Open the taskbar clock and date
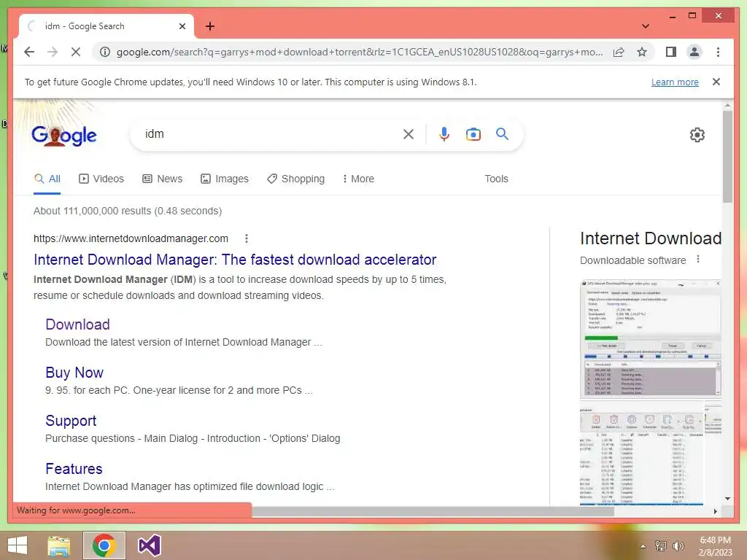Screen dimensions: 747x560 click(x=715, y=546)
